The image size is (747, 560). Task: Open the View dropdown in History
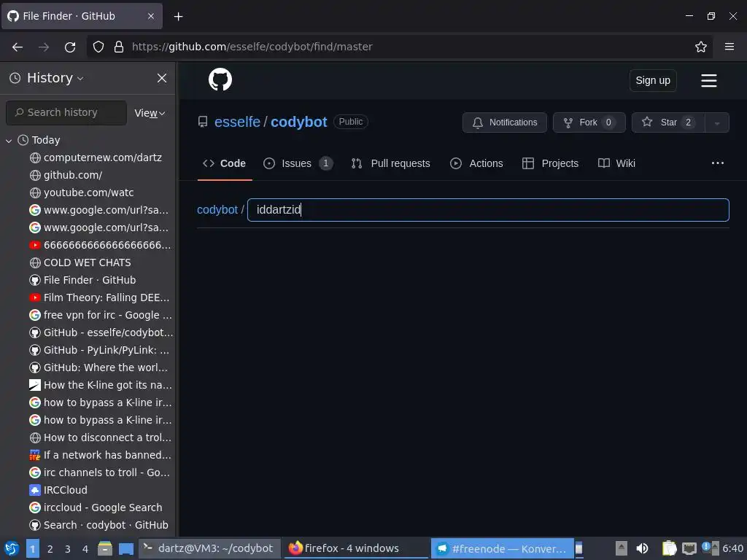pos(150,113)
